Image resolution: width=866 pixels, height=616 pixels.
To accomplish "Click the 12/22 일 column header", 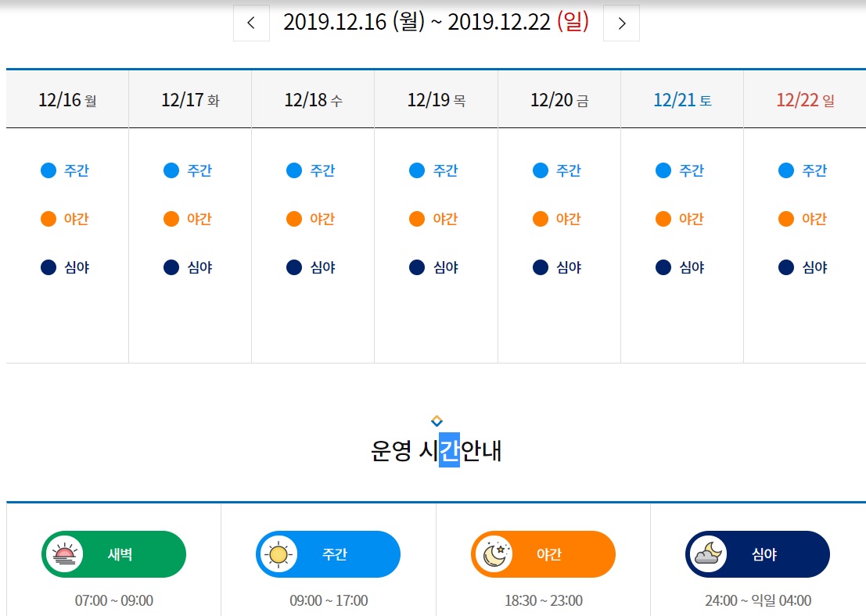I will [x=805, y=100].
